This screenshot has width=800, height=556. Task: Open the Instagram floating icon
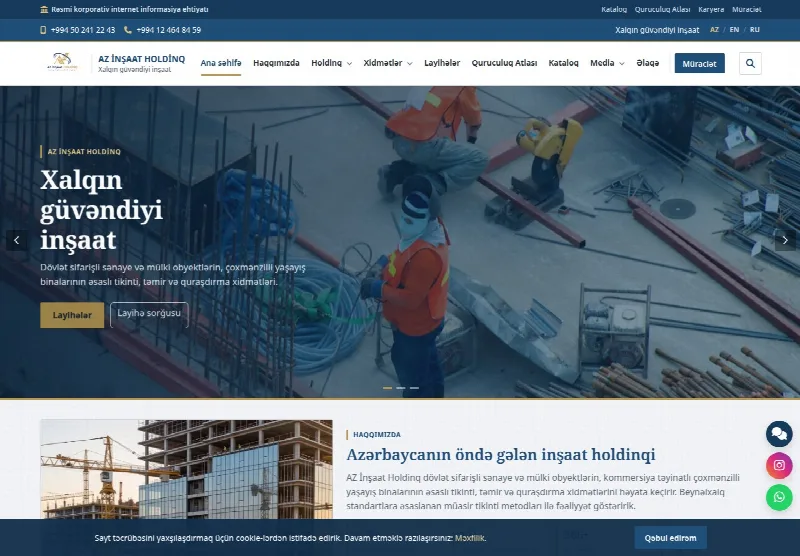tap(779, 465)
